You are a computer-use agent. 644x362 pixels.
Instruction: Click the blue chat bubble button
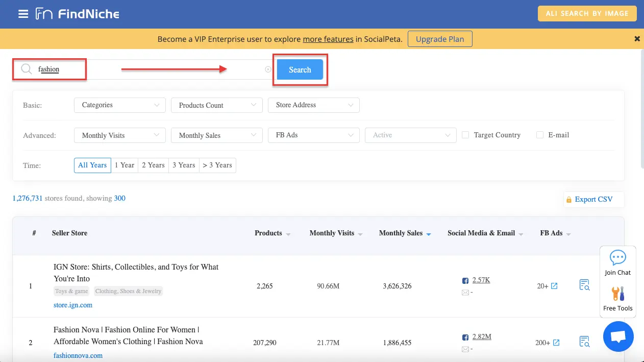618,336
